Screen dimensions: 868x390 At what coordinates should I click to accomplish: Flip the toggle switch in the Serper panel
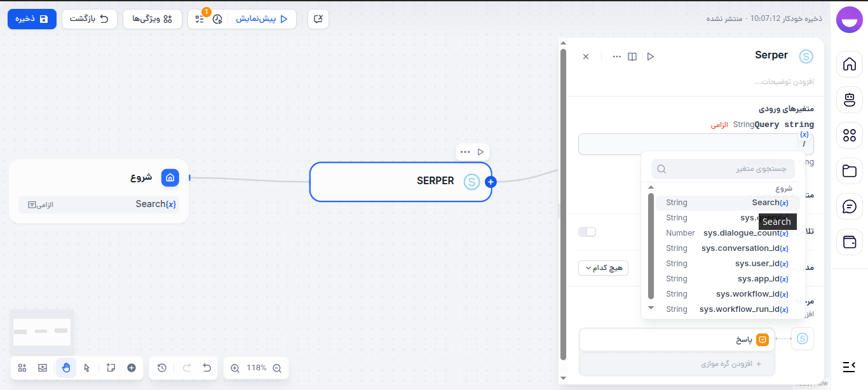point(587,231)
